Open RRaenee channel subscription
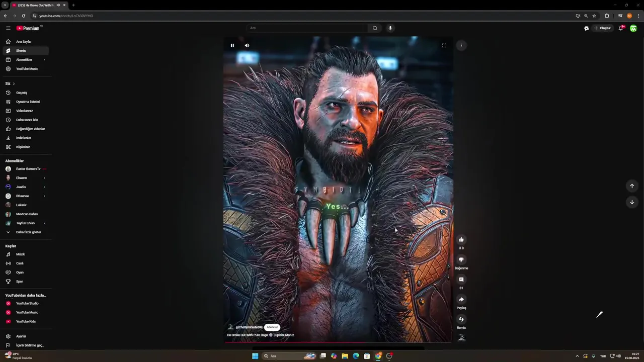644x362 pixels. (25, 196)
